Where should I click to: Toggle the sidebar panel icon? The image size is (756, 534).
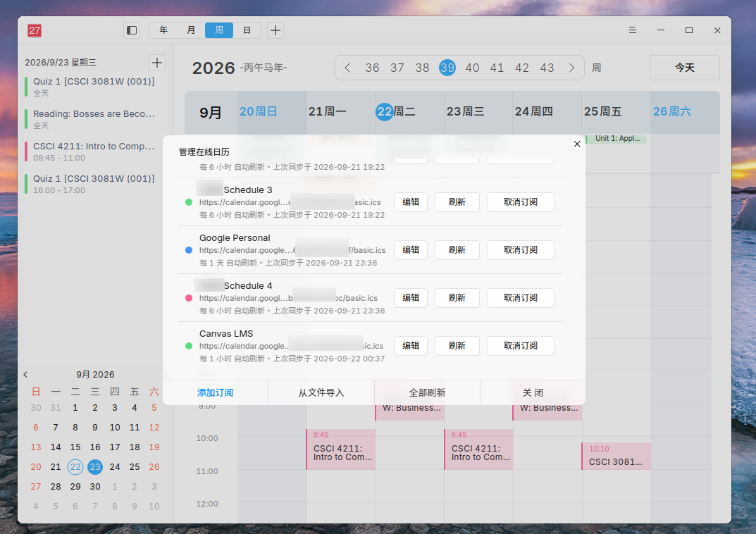(x=132, y=30)
